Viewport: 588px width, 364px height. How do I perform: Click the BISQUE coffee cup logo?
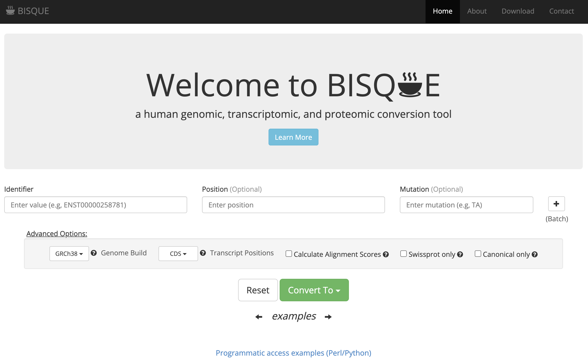(10, 11)
